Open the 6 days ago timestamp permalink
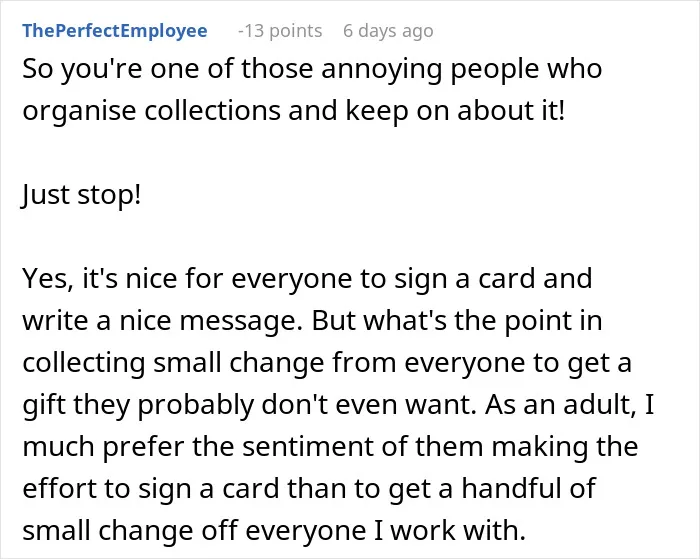Viewport: 700px width, 559px height. 388,31
